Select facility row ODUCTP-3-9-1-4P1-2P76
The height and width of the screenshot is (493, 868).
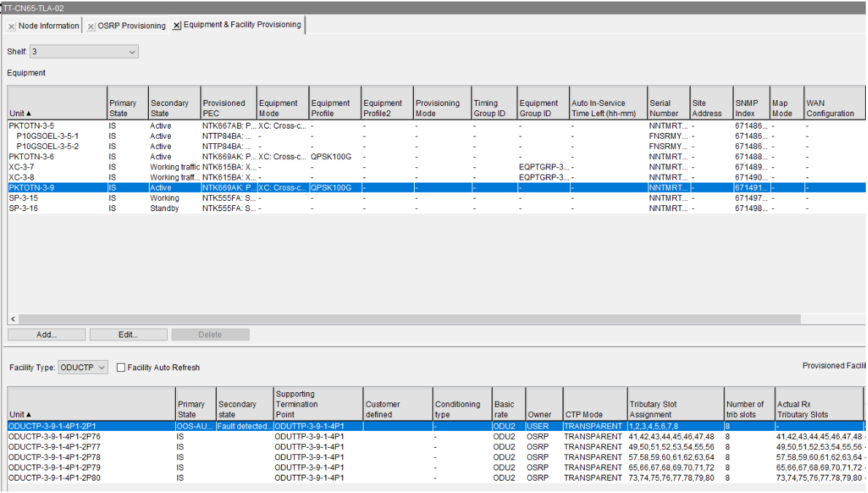click(x=437, y=437)
